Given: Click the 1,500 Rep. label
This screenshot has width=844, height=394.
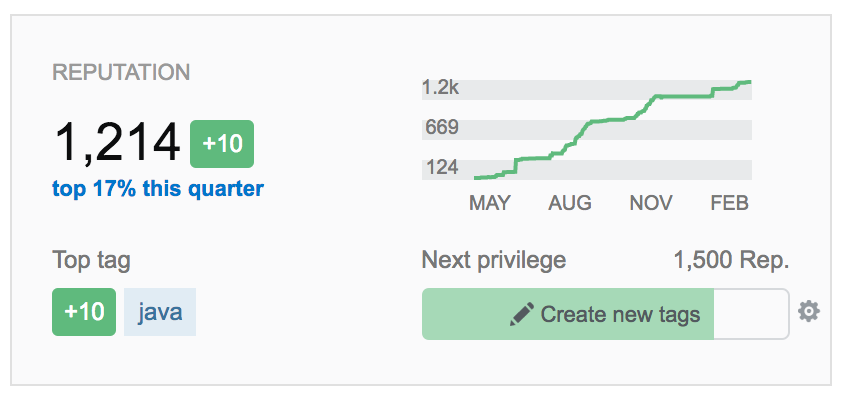Looking at the screenshot, I should pyautogui.click(x=731, y=261).
